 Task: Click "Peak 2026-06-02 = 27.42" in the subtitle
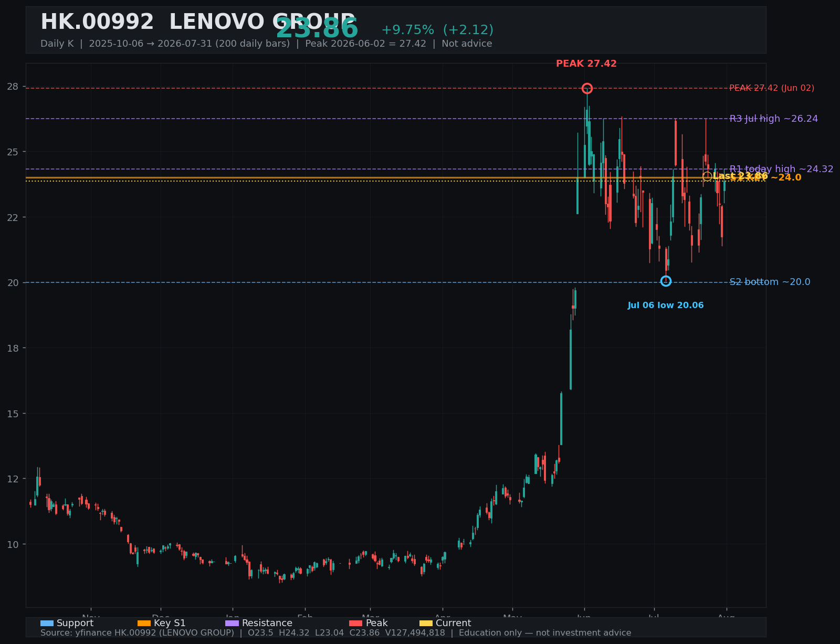[x=366, y=44]
